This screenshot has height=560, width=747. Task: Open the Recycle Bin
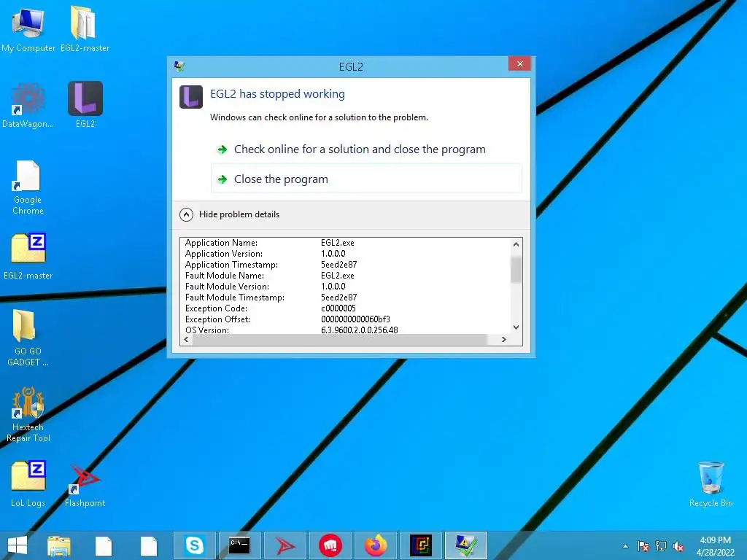711,484
